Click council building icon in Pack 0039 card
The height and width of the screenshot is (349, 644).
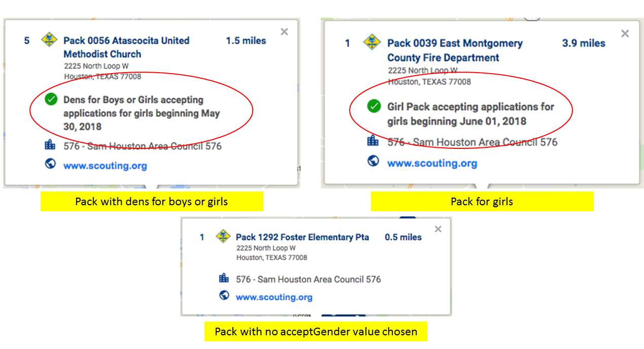click(373, 141)
